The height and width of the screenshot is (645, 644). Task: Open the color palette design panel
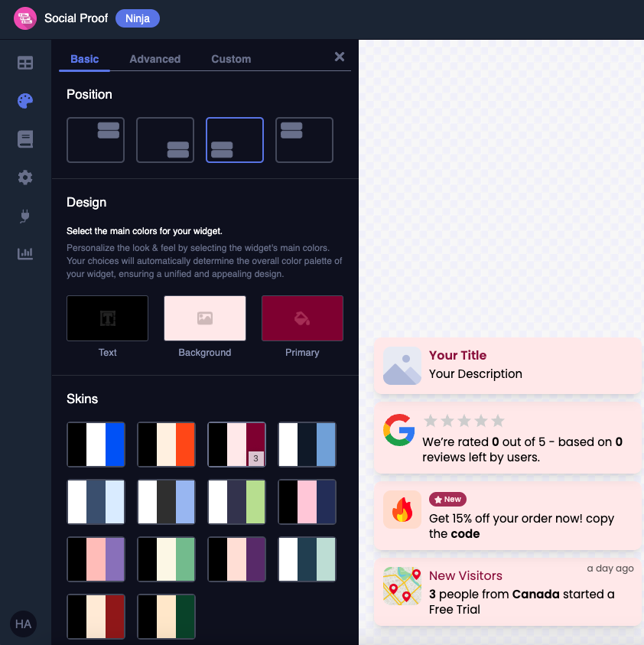pos(24,100)
